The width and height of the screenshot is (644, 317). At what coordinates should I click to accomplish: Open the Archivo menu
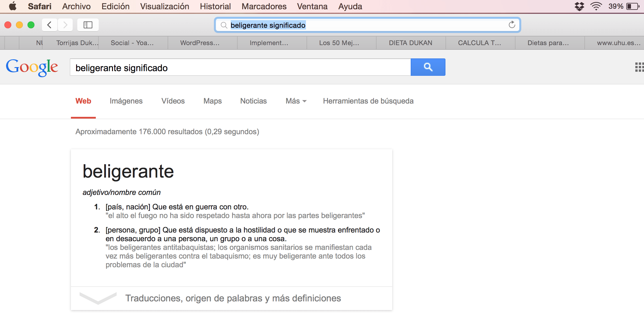[x=76, y=6]
